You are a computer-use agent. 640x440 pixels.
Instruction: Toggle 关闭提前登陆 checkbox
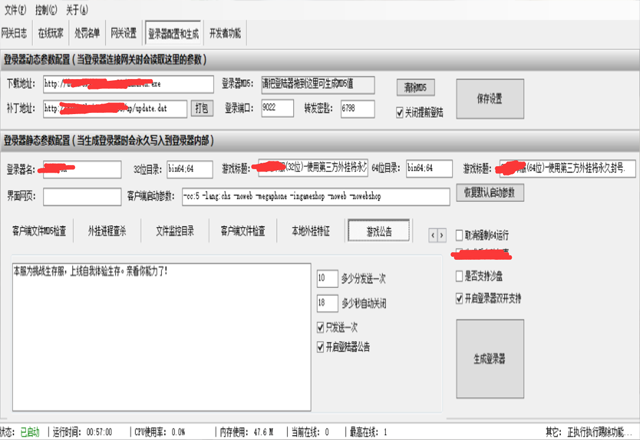click(401, 114)
